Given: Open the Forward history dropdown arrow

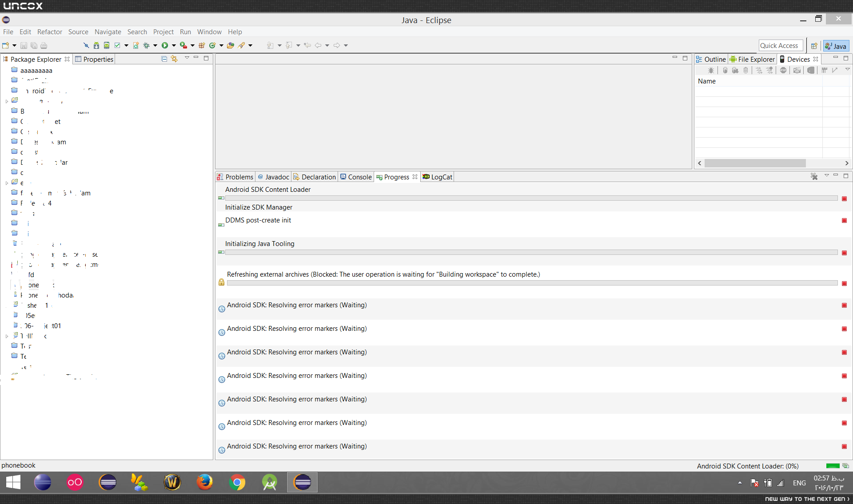Looking at the screenshot, I should (346, 45).
